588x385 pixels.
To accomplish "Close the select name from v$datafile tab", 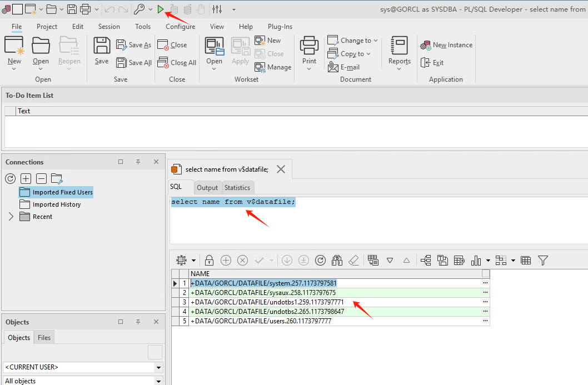I will [281, 169].
